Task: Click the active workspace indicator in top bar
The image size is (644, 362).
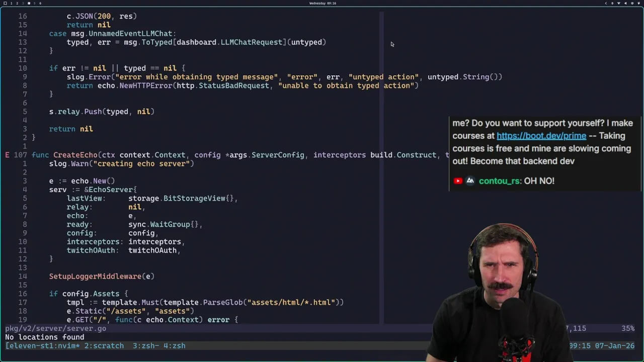Action: tap(29, 3)
